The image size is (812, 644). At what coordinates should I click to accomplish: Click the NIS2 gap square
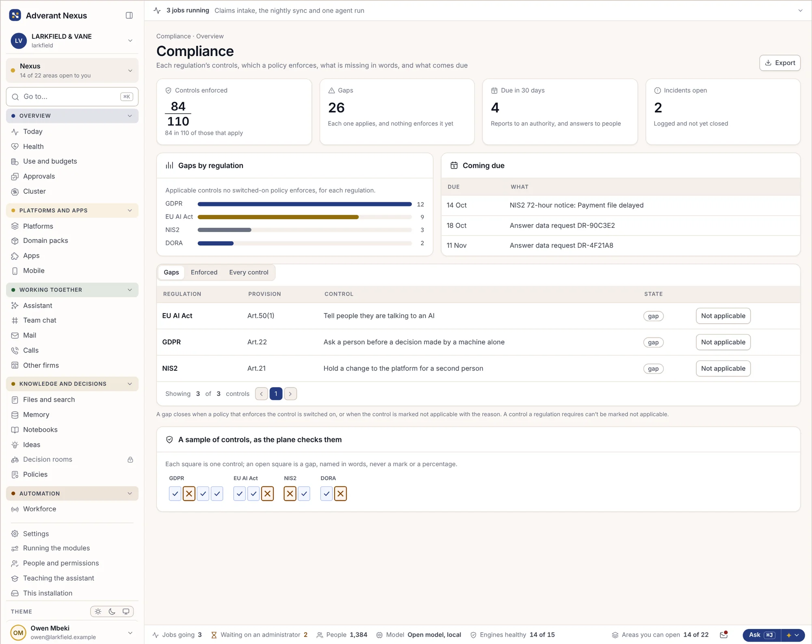[x=290, y=494]
